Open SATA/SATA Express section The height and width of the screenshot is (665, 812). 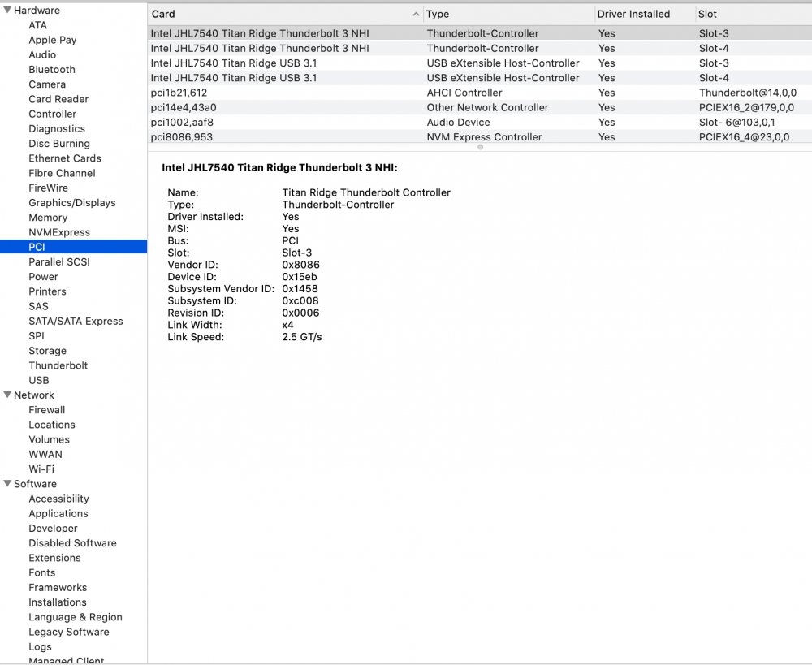click(x=76, y=321)
